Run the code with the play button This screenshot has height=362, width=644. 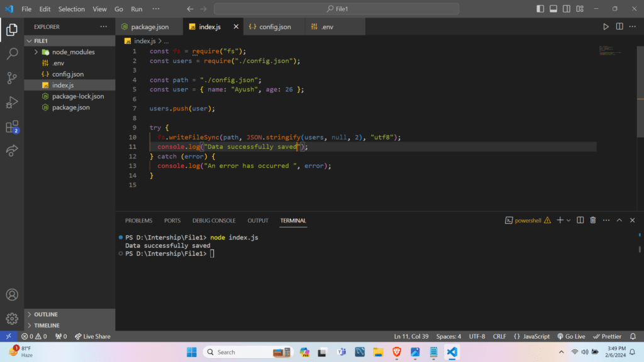[x=605, y=26]
